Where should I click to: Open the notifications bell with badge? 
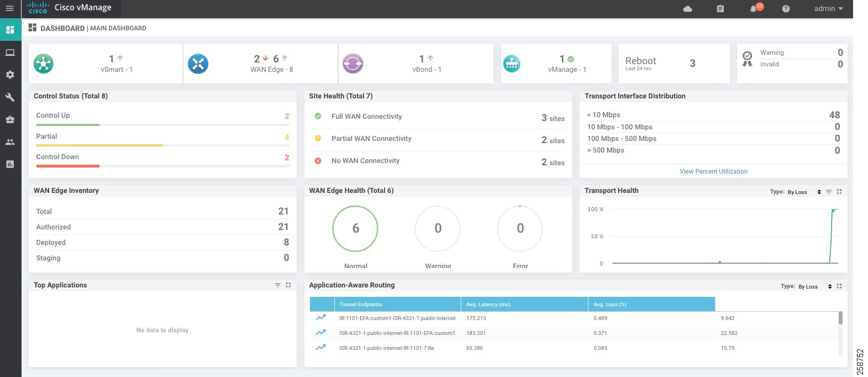pos(755,8)
